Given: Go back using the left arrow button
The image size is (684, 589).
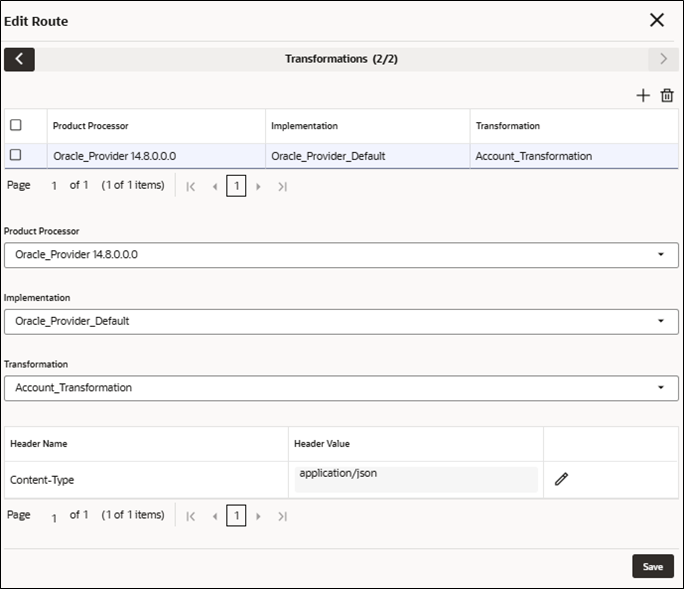Looking at the screenshot, I should click(x=19, y=59).
